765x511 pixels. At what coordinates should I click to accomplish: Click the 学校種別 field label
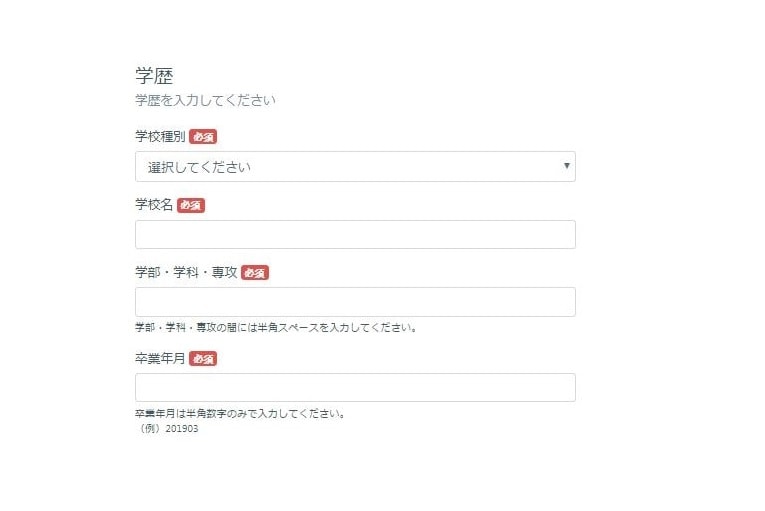[x=160, y=136]
